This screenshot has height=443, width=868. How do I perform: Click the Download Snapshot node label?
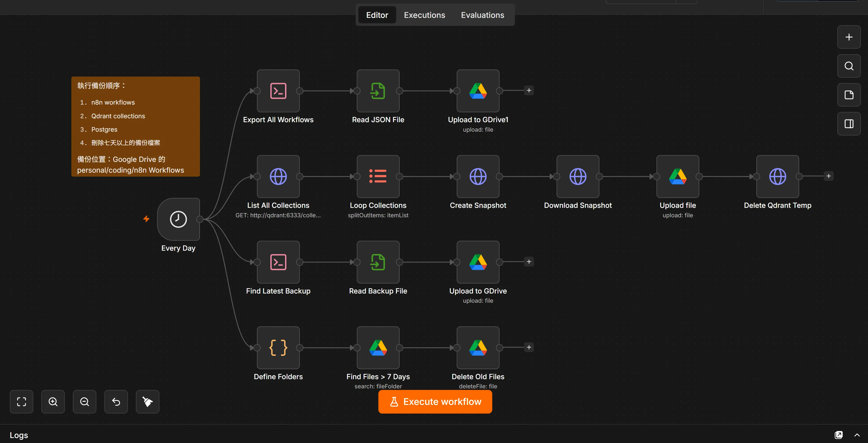[578, 205]
